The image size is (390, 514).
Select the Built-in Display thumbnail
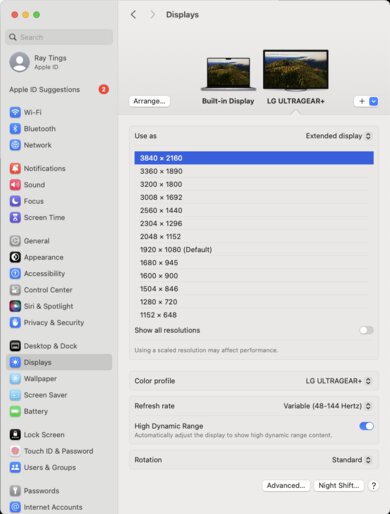[228, 74]
